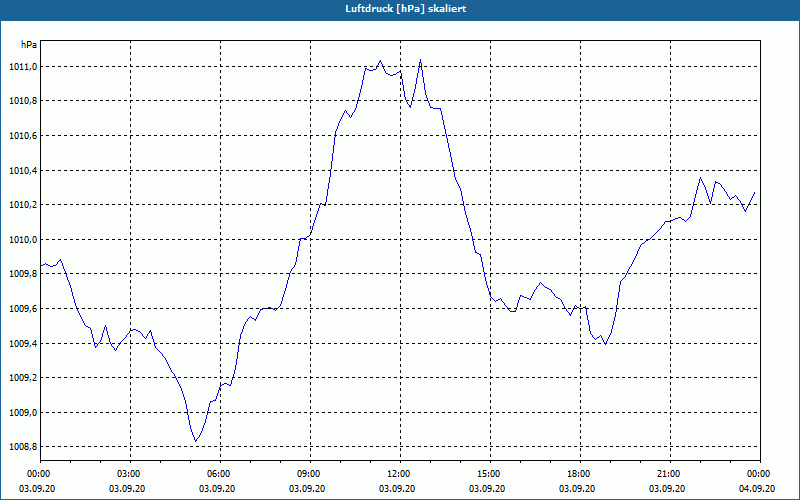800x500 pixels.
Task: Click the 03:00 time axis label
Action: click(x=127, y=474)
